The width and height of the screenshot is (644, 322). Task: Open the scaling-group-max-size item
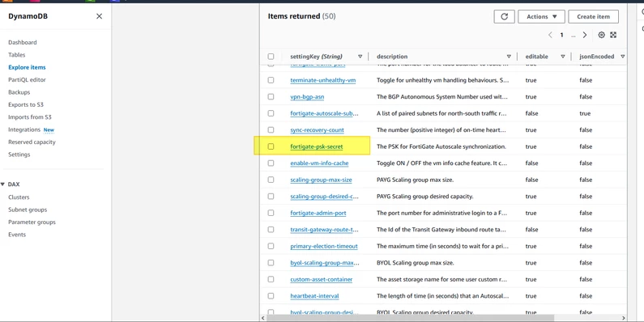coord(321,180)
